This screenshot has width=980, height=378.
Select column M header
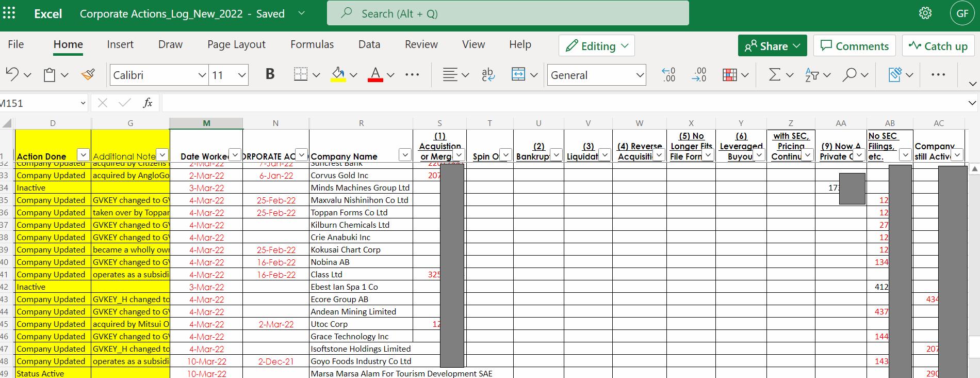[206, 123]
